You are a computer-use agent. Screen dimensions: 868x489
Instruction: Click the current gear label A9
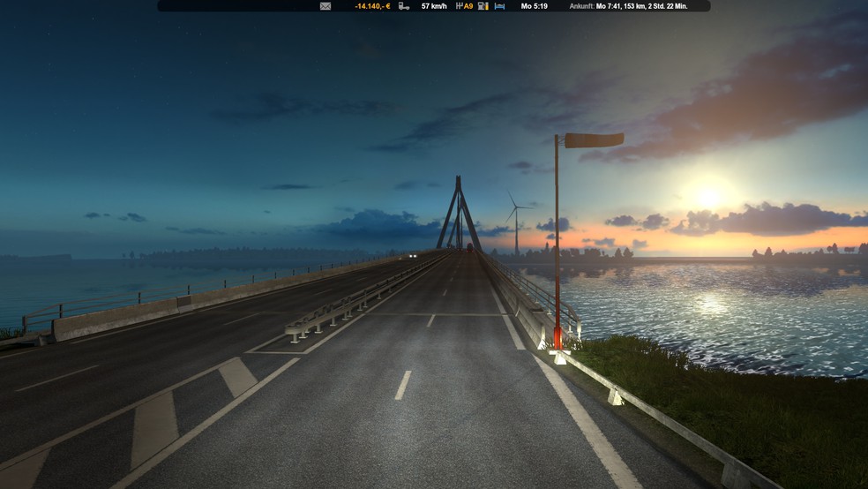468,6
